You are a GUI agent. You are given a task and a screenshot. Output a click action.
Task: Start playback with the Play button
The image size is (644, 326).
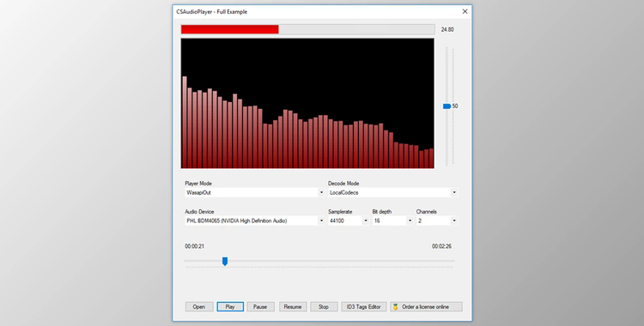coord(230,307)
